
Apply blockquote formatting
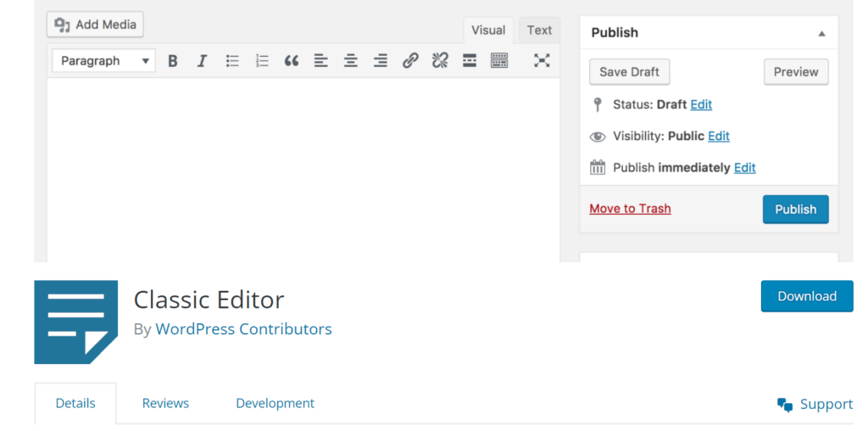point(292,61)
